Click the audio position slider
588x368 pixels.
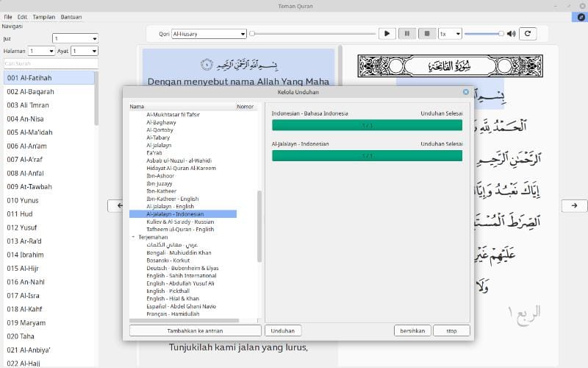tap(312, 34)
